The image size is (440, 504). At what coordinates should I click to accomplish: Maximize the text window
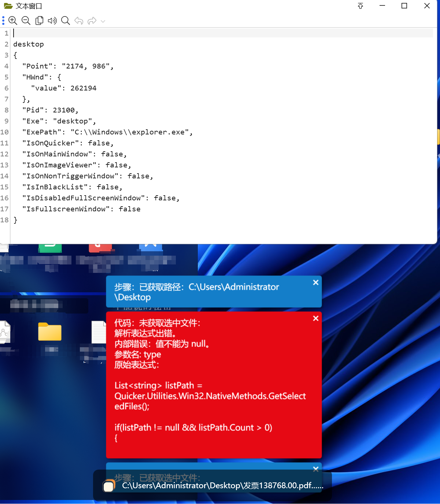coord(404,6)
